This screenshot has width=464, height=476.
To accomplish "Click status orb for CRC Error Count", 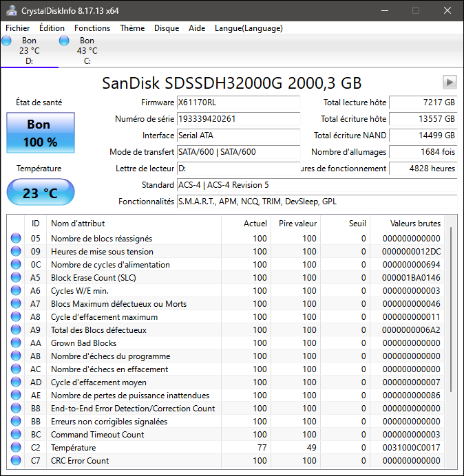I will coord(16,460).
